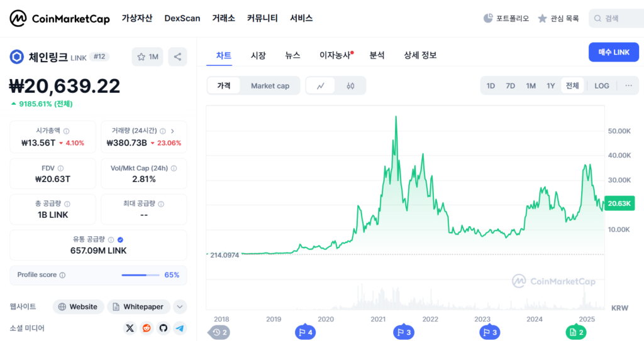Show info for FDV
This screenshot has width=644, height=341.
(61, 168)
